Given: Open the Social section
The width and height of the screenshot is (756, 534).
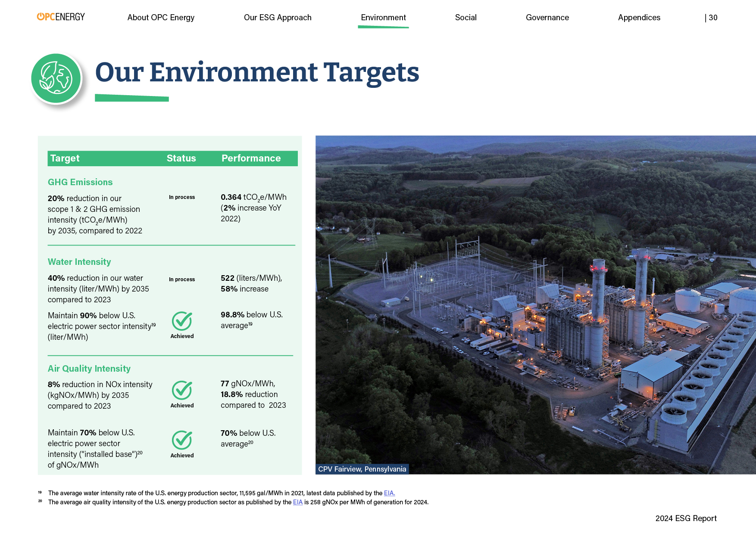Looking at the screenshot, I should tap(465, 18).
